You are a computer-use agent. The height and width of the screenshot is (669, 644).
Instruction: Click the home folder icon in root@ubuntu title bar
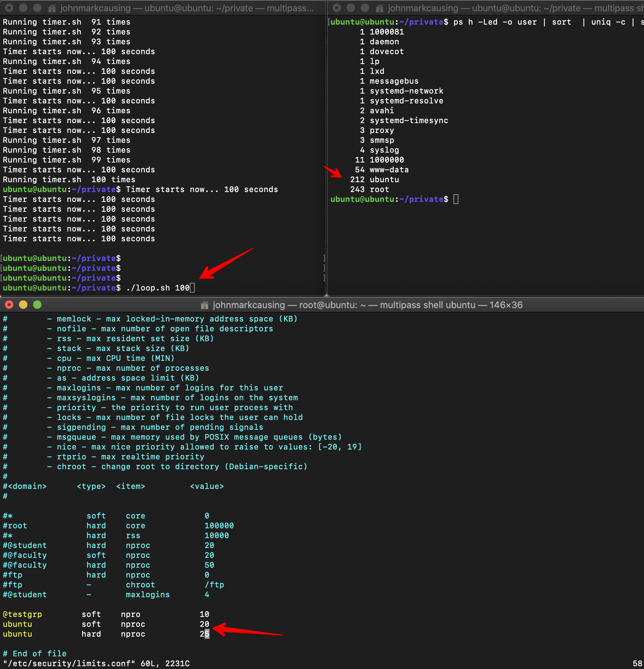204,305
